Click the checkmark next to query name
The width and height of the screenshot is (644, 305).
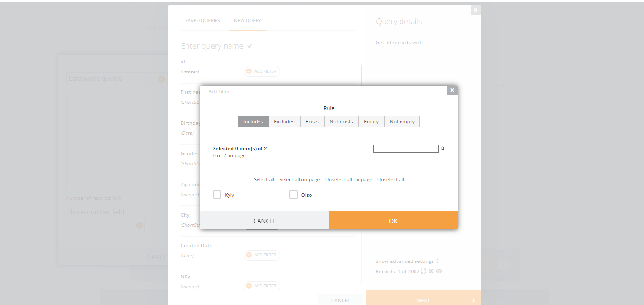250,46
